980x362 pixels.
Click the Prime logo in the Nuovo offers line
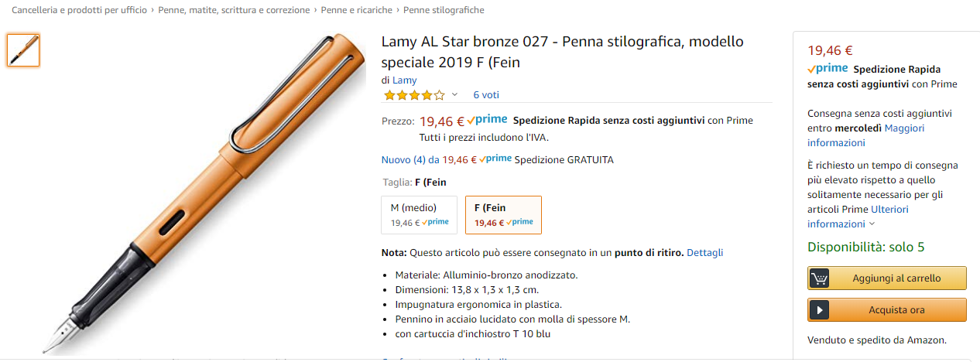tap(495, 159)
